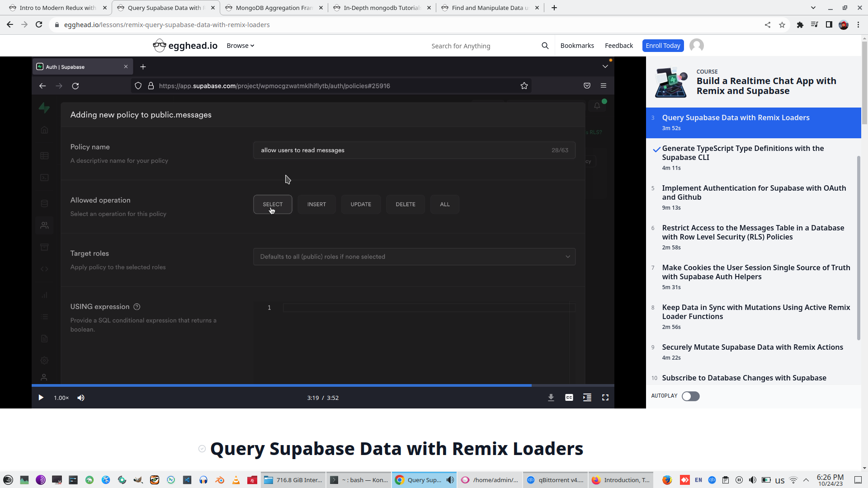This screenshot has height=488, width=868.
Task: Open the user avatar profile icon
Action: pyautogui.click(x=697, y=46)
